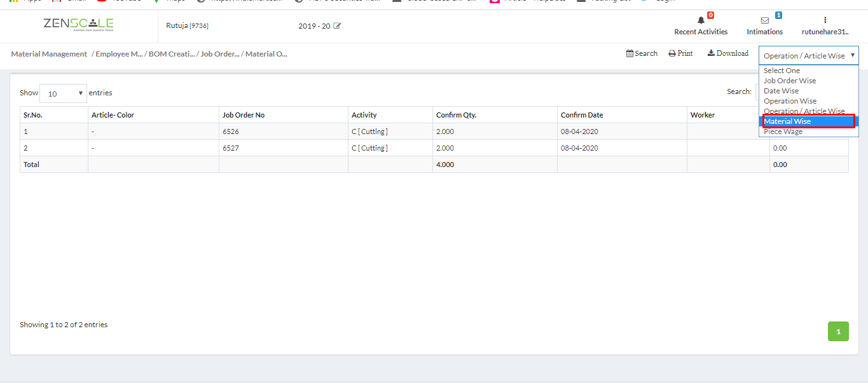The image size is (868, 385).
Task: Download the report
Action: [728, 53]
